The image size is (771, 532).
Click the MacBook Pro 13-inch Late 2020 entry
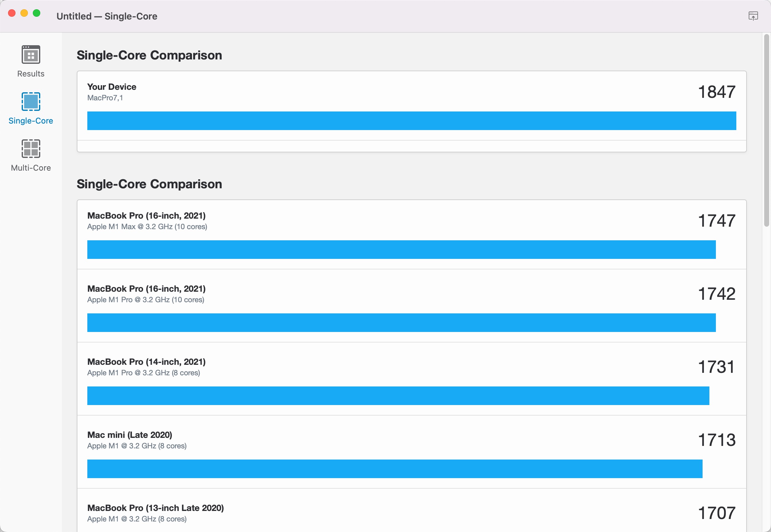pos(155,508)
